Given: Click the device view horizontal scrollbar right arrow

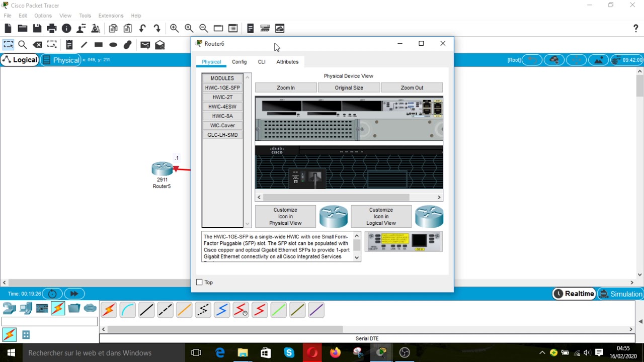Looking at the screenshot, I should click(x=439, y=198).
